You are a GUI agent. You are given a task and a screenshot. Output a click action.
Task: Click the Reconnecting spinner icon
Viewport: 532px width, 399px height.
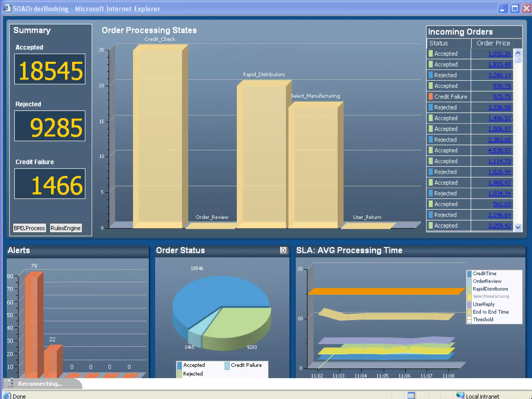(x=9, y=383)
